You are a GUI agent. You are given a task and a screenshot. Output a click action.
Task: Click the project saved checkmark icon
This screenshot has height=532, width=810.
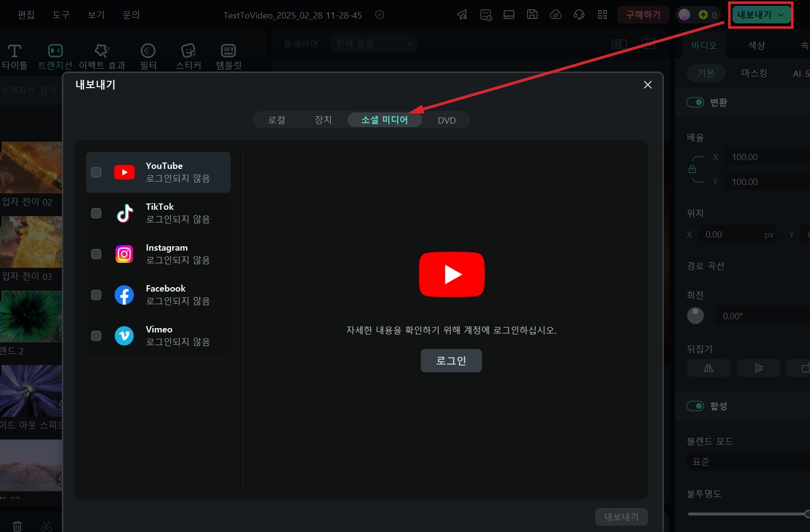pos(380,15)
